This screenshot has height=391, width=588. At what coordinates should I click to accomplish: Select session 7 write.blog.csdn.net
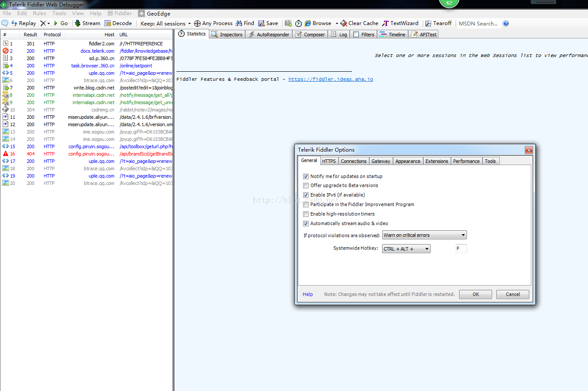click(x=86, y=88)
